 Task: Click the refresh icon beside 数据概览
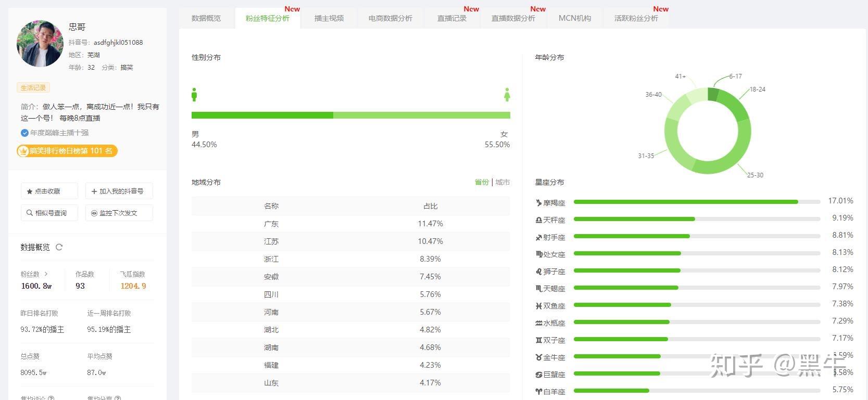[59, 247]
